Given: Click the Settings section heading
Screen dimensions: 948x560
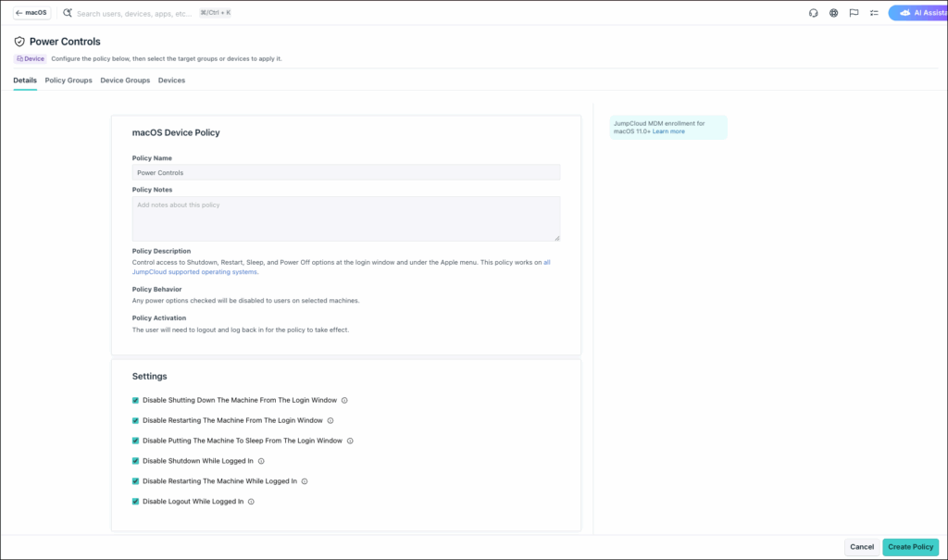Looking at the screenshot, I should [149, 376].
